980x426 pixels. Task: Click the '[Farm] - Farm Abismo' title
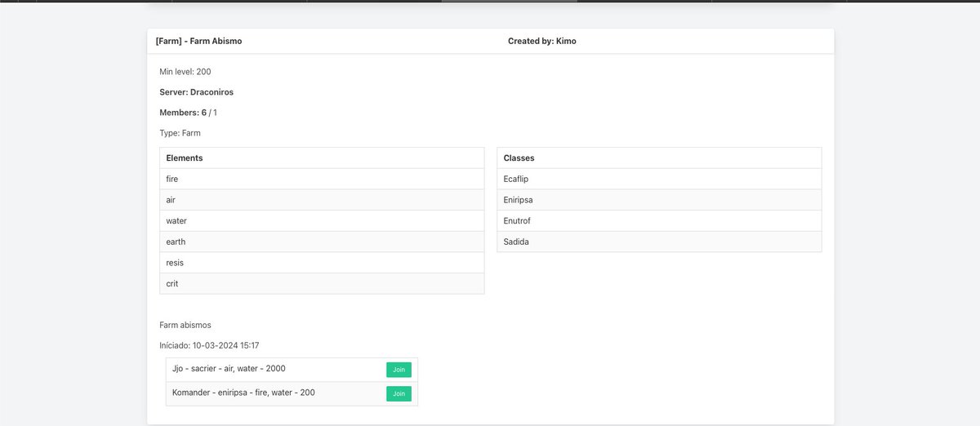click(198, 41)
